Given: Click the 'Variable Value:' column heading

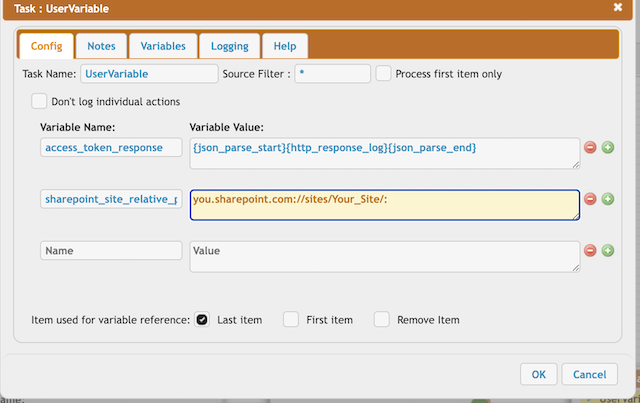Looking at the screenshot, I should pos(227,127).
